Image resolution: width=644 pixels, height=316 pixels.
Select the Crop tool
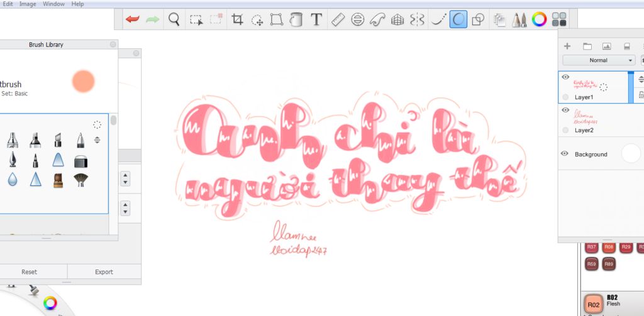[237, 19]
